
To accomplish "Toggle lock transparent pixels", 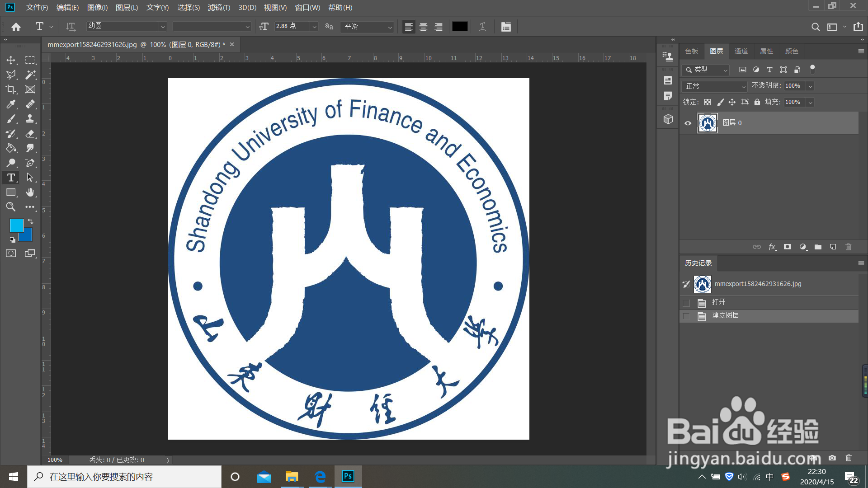I will 708,102.
